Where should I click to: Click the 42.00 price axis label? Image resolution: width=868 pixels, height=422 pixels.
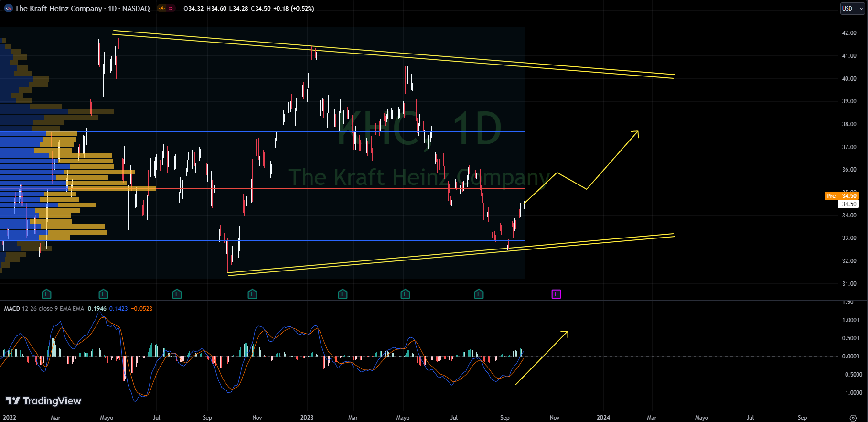(849, 33)
